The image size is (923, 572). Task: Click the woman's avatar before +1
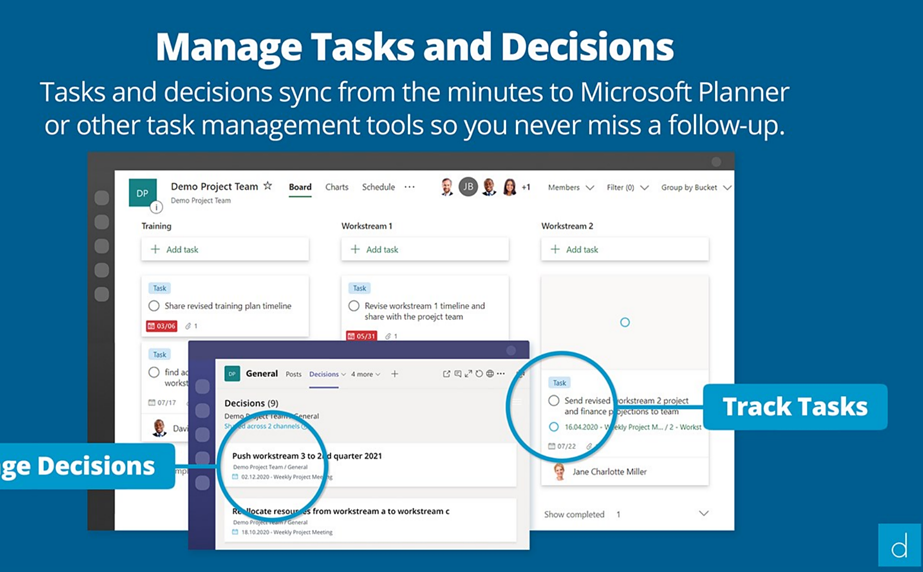pos(510,187)
